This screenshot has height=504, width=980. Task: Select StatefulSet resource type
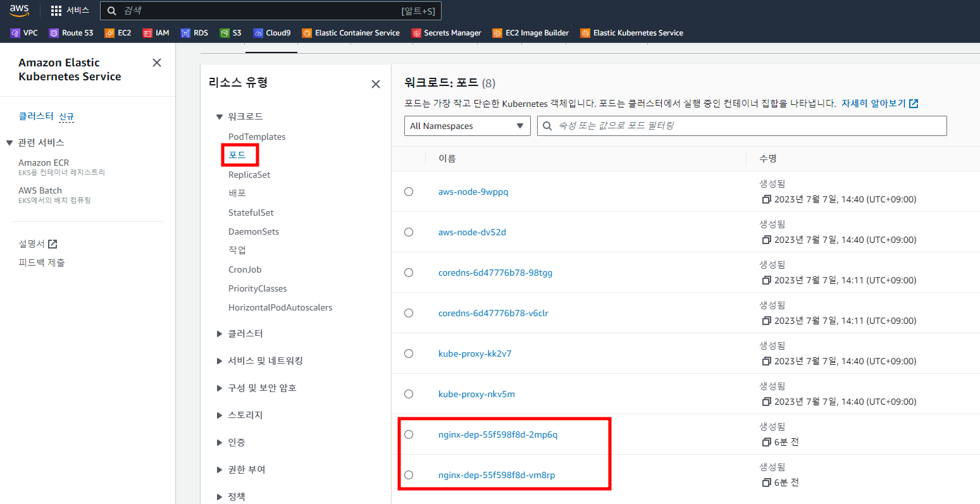coord(251,212)
